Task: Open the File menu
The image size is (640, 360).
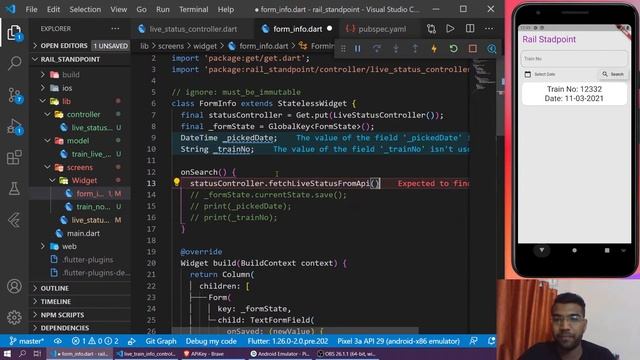Action: pyautogui.click(x=31, y=9)
